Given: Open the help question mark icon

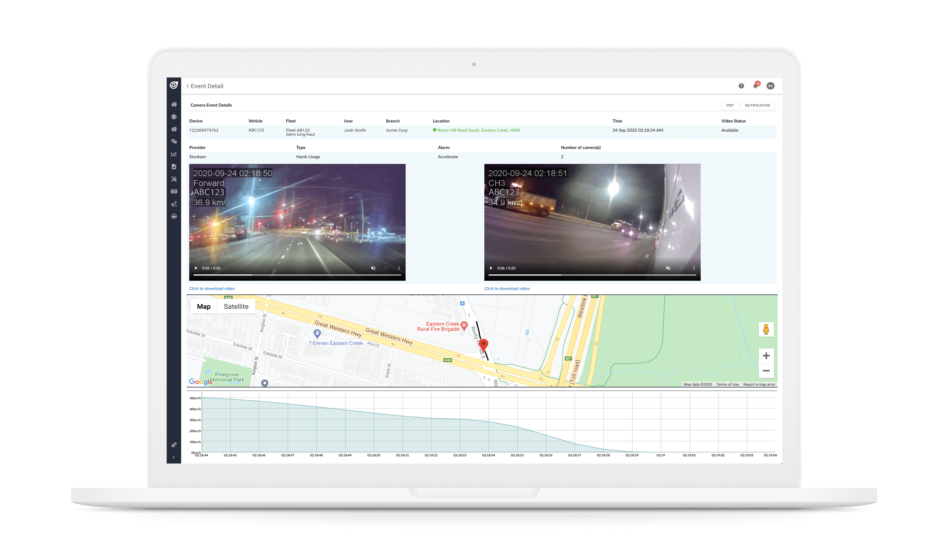Looking at the screenshot, I should [x=741, y=86].
